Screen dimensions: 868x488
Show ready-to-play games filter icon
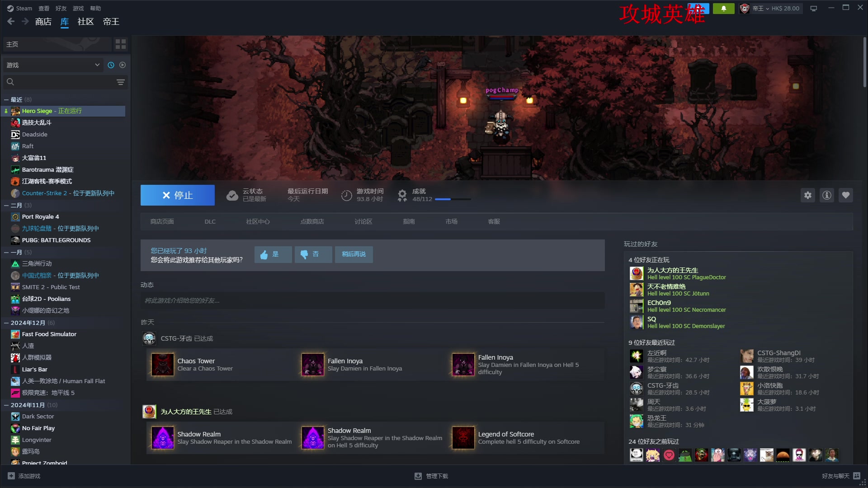(x=123, y=65)
